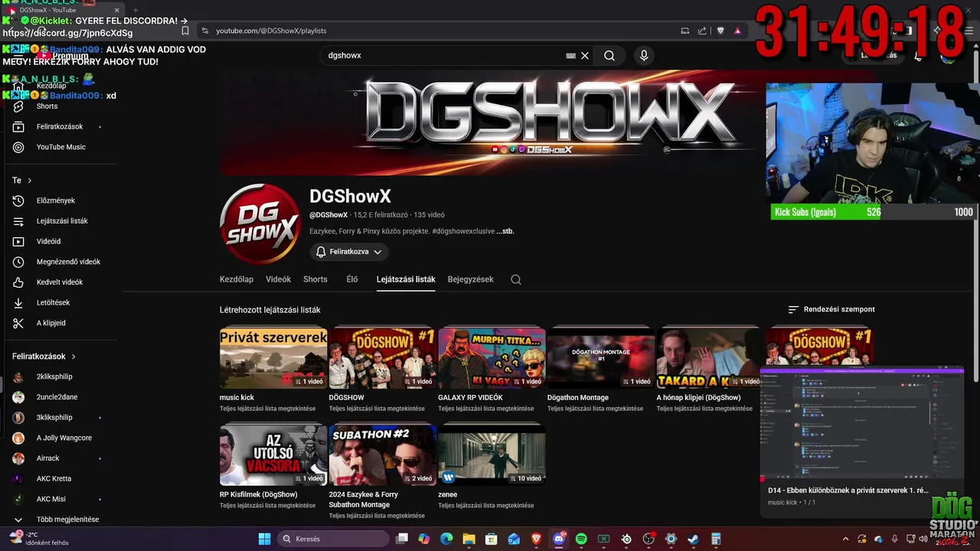
Task: Open Feliratkozások from the sidebar
Action: pyautogui.click(x=60, y=126)
